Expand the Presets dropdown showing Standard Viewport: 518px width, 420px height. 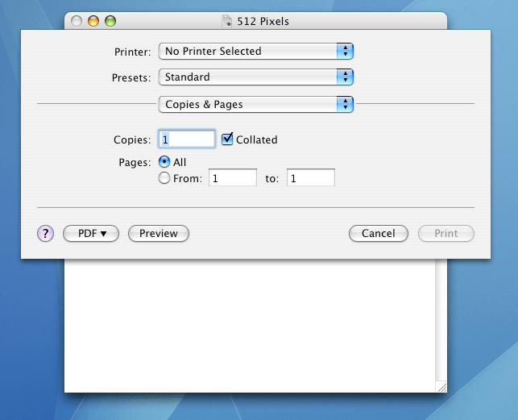coord(256,77)
